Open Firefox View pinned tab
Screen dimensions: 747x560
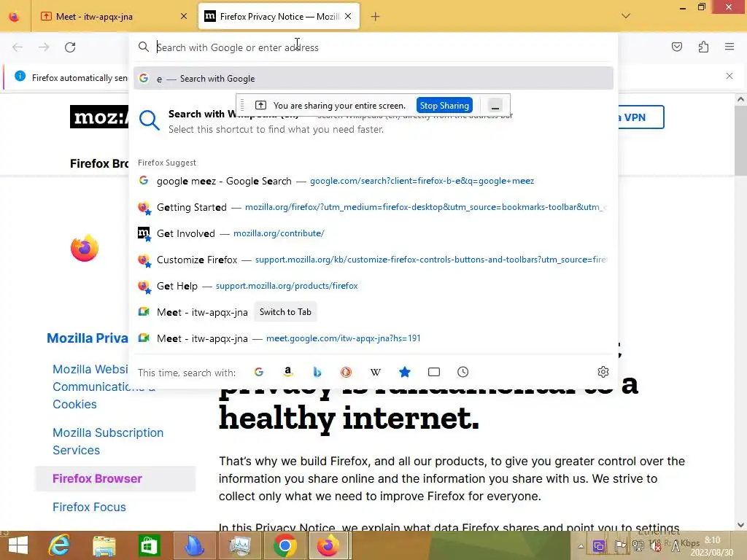tap(15, 17)
